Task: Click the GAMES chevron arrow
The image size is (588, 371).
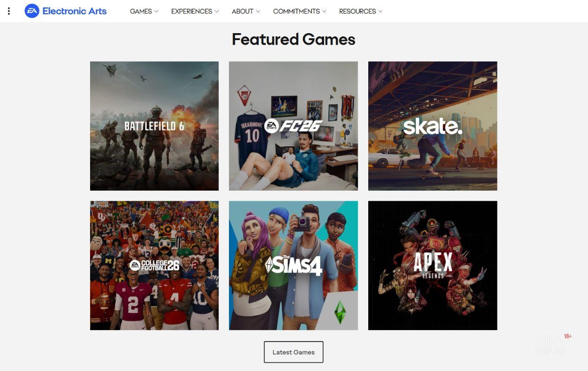Action: click(156, 11)
